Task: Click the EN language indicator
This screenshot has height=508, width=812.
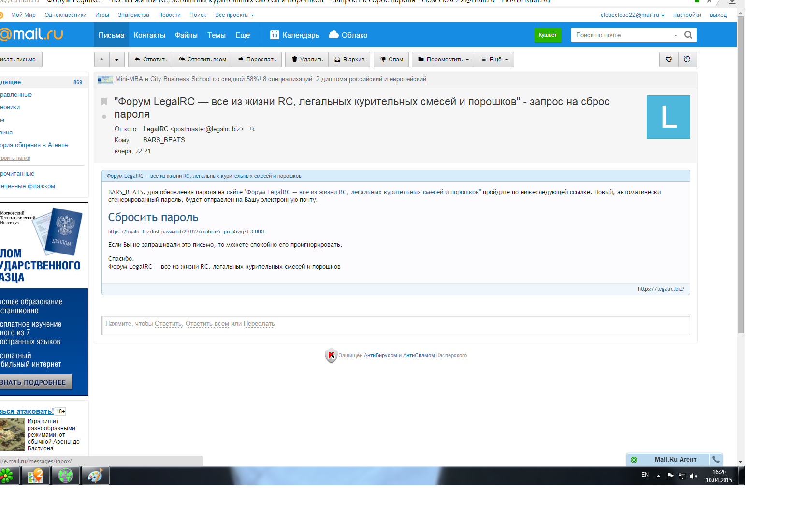Action: [645, 475]
